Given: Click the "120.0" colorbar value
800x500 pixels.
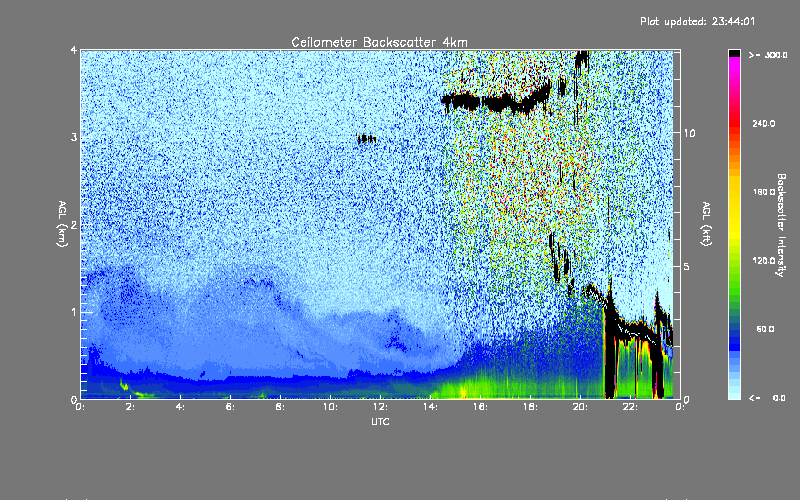Looking at the screenshot, I should click(764, 260).
